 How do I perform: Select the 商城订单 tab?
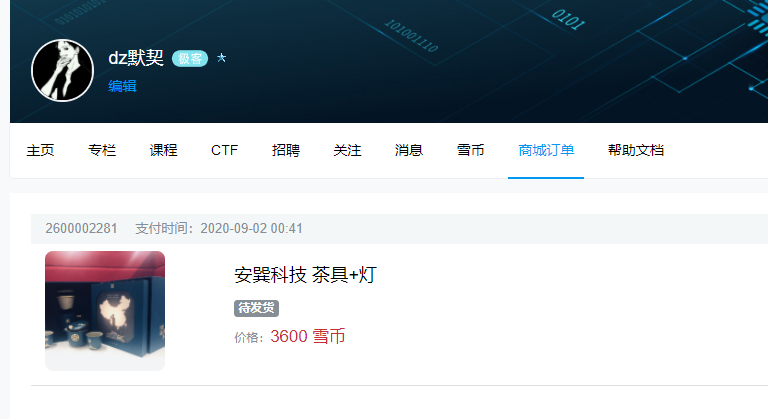click(546, 150)
